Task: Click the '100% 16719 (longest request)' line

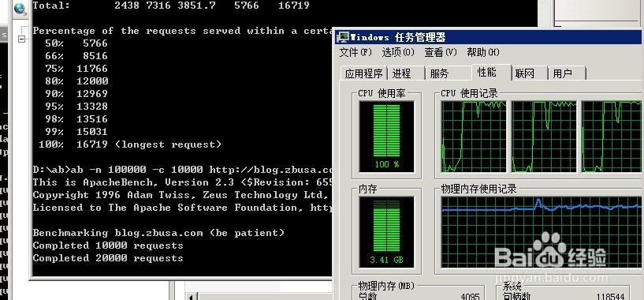Action: (130, 144)
